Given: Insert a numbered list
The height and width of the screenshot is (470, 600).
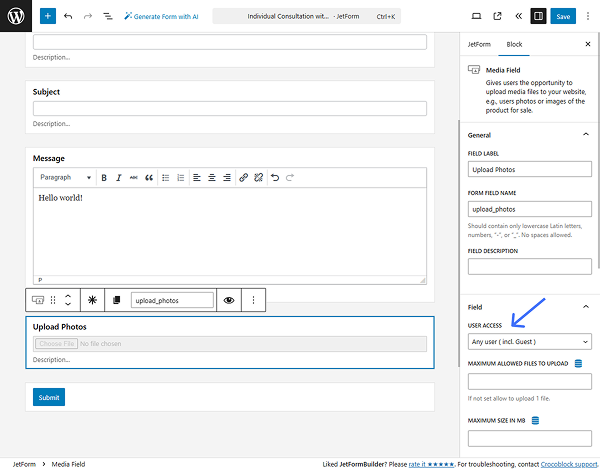Looking at the screenshot, I should point(181,178).
